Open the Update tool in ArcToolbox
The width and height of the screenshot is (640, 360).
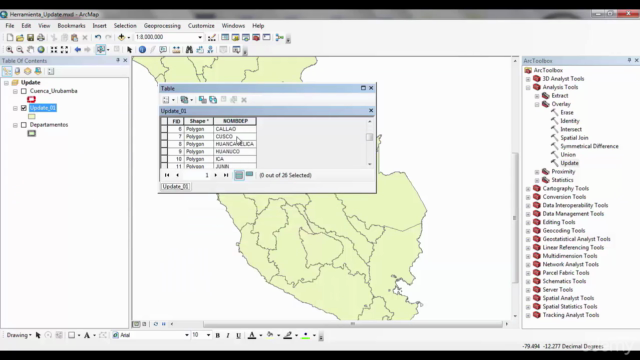click(x=569, y=163)
